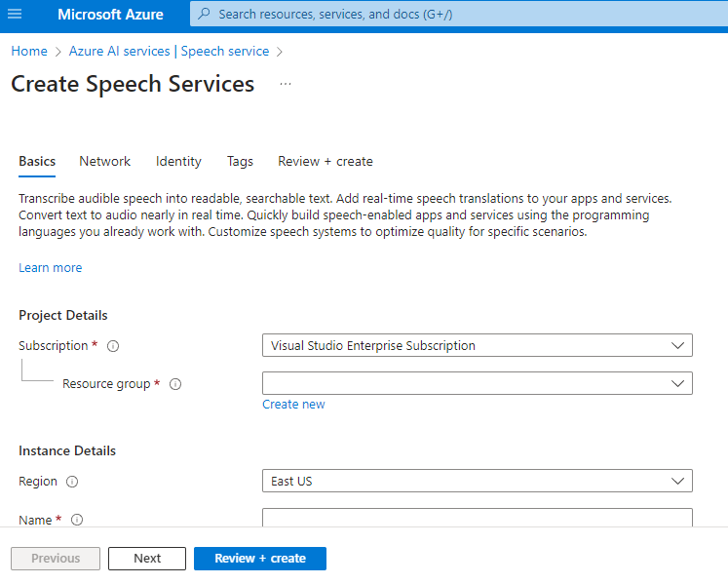
Task: Focus the Name input field
Action: (x=477, y=518)
